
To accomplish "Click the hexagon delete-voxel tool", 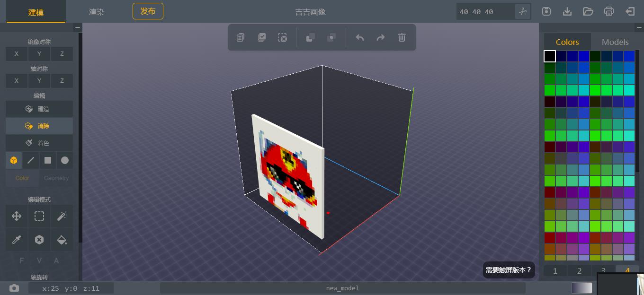I will (x=39, y=240).
